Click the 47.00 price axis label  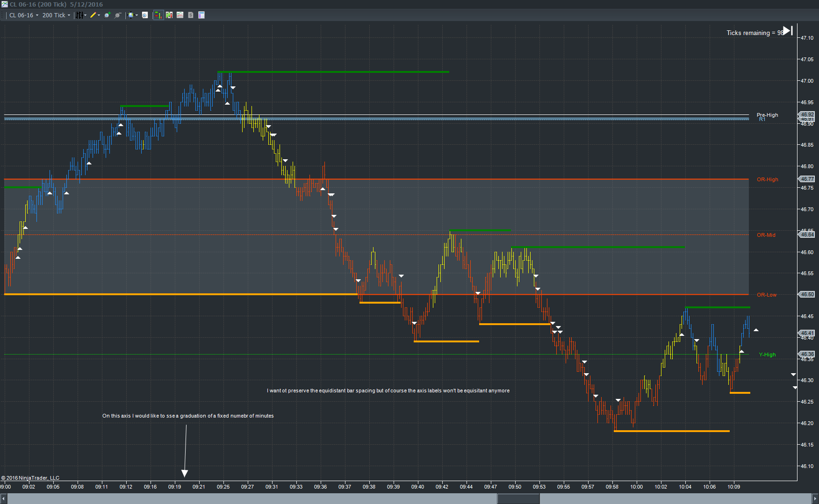tap(807, 81)
